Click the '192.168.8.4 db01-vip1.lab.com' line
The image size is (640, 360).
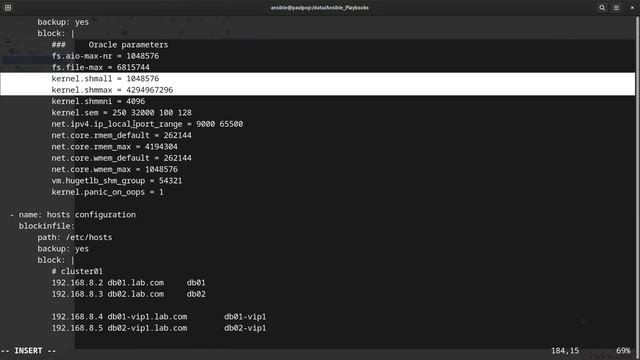coord(159,317)
